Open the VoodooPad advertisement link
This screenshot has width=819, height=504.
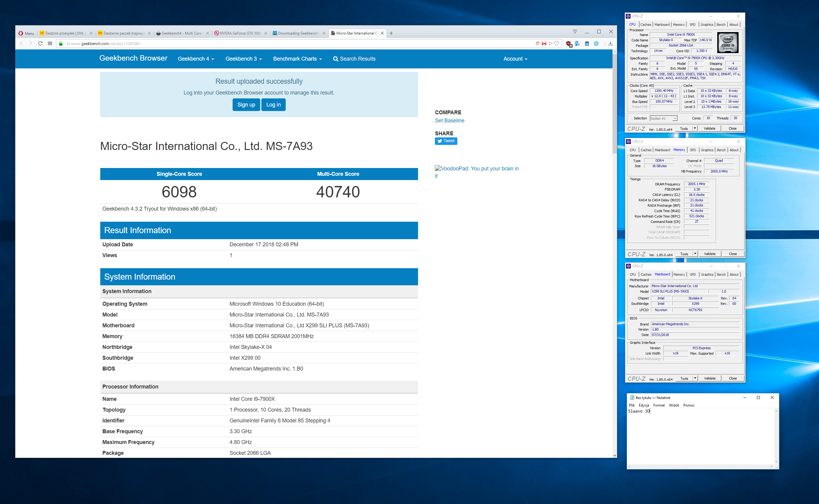[x=477, y=172]
